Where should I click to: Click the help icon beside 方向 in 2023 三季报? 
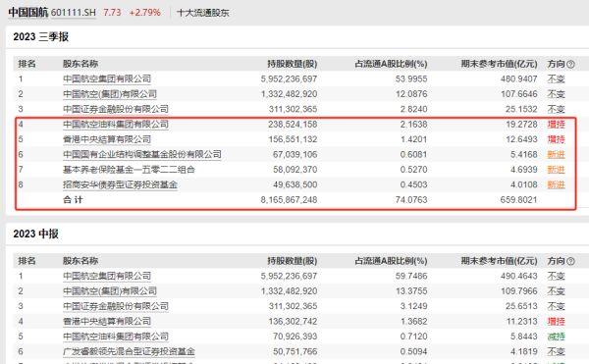(570, 64)
